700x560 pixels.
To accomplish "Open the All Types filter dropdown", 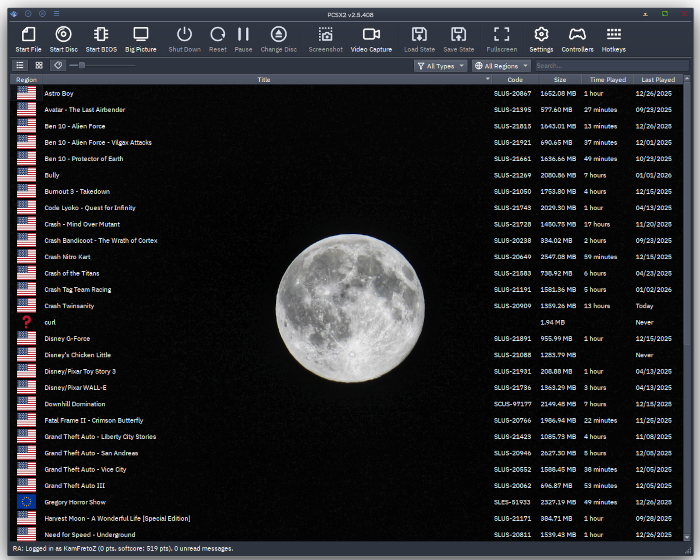I will click(440, 66).
